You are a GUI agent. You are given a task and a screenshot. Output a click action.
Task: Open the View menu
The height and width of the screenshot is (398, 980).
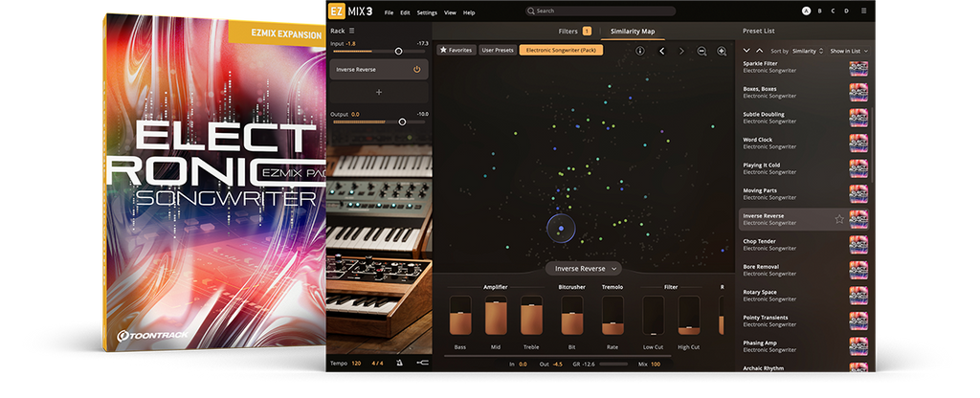click(x=450, y=12)
